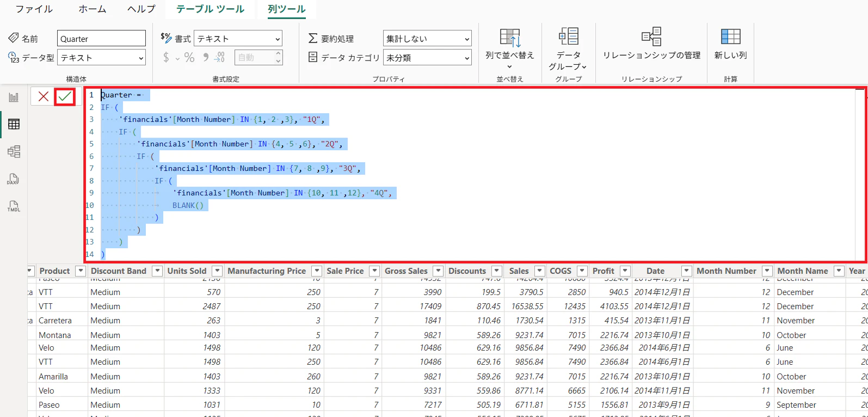868x417 pixels.
Task: Click Sales cell 16538.55
Action: pos(527,306)
